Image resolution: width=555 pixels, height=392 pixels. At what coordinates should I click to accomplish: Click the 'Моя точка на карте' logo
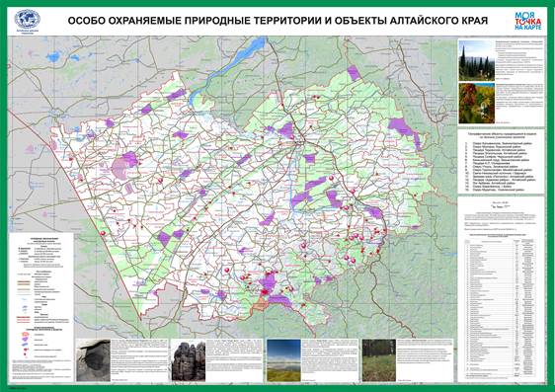[x=527, y=21]
